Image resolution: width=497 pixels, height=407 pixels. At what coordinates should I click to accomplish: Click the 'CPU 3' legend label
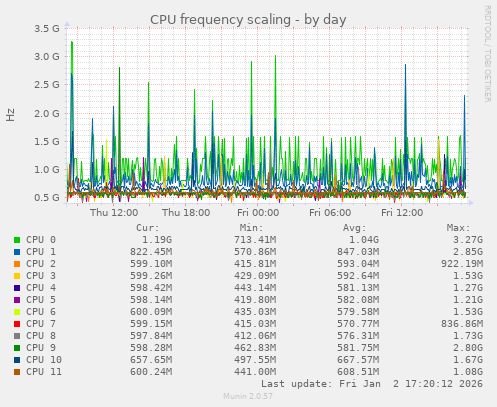(41, 276)
